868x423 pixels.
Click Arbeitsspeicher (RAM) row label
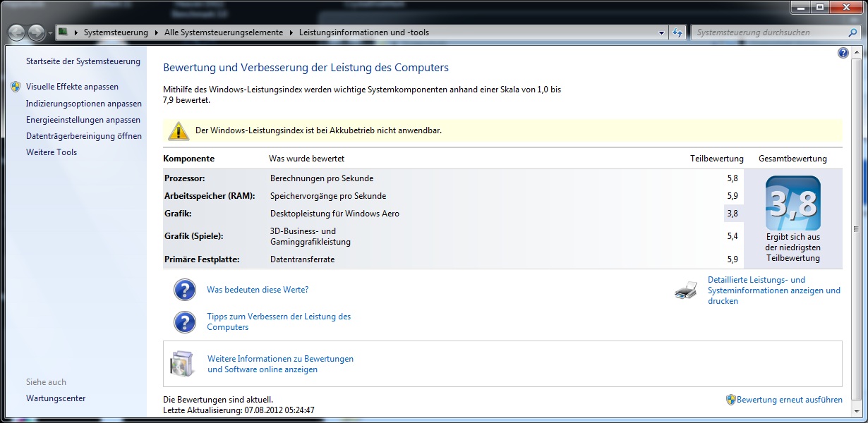point(210,196)
